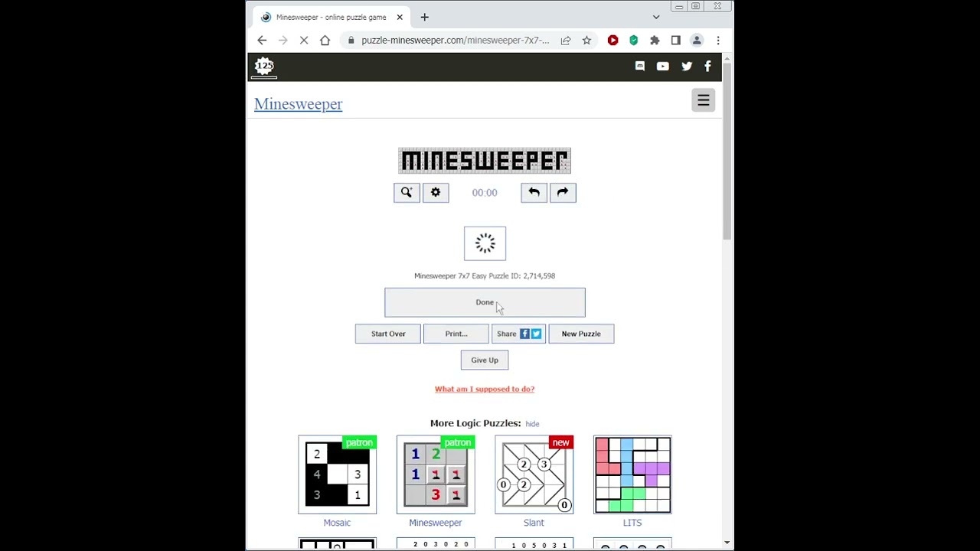Click the Minesweeper title link

[x=298, y=104]
